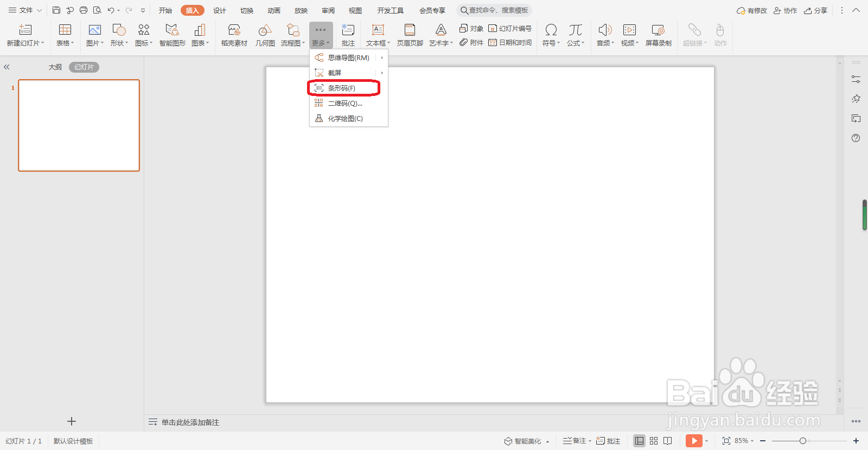Click the 协作 collaborate button

[x=786, y=10]
